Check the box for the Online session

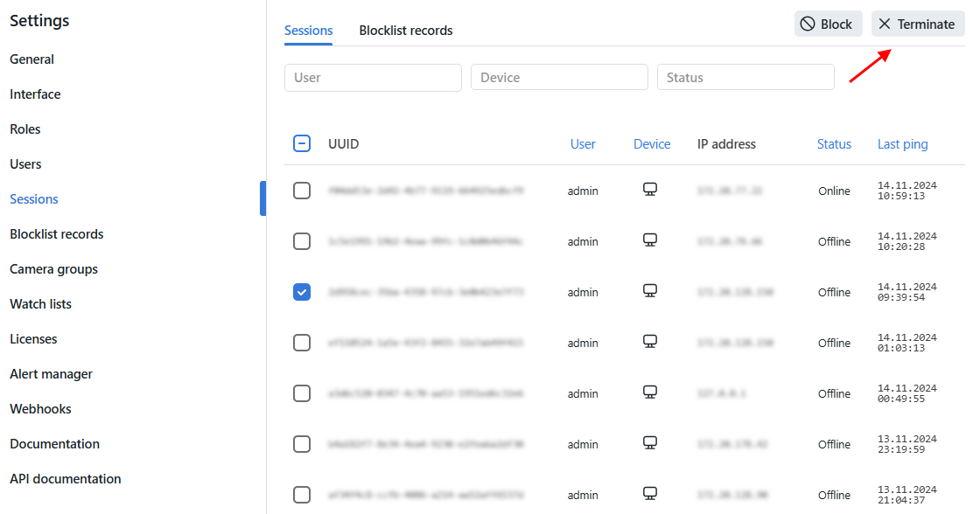click(302, 191)
